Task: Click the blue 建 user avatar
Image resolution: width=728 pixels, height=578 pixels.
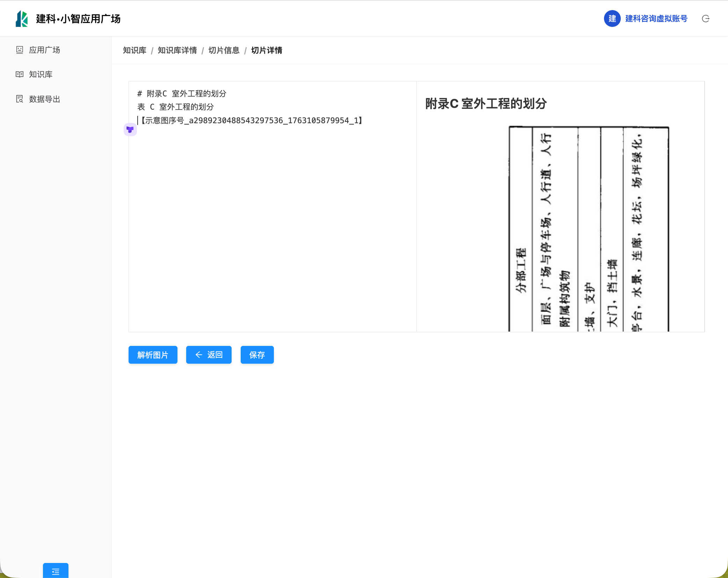Action: [612, 18]
